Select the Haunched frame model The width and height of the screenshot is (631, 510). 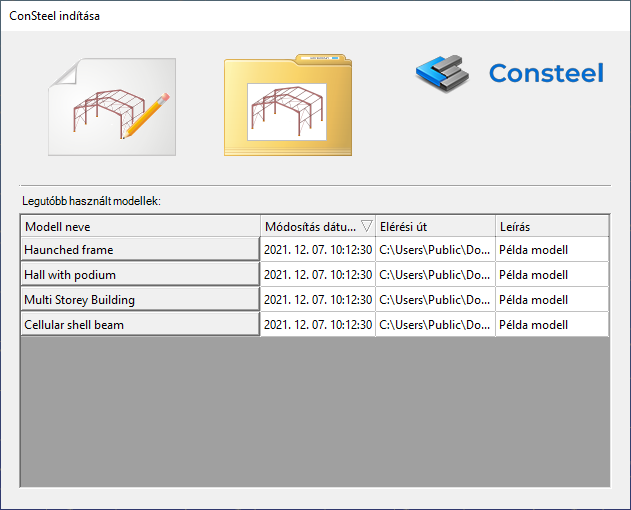(x=140, y=250)
